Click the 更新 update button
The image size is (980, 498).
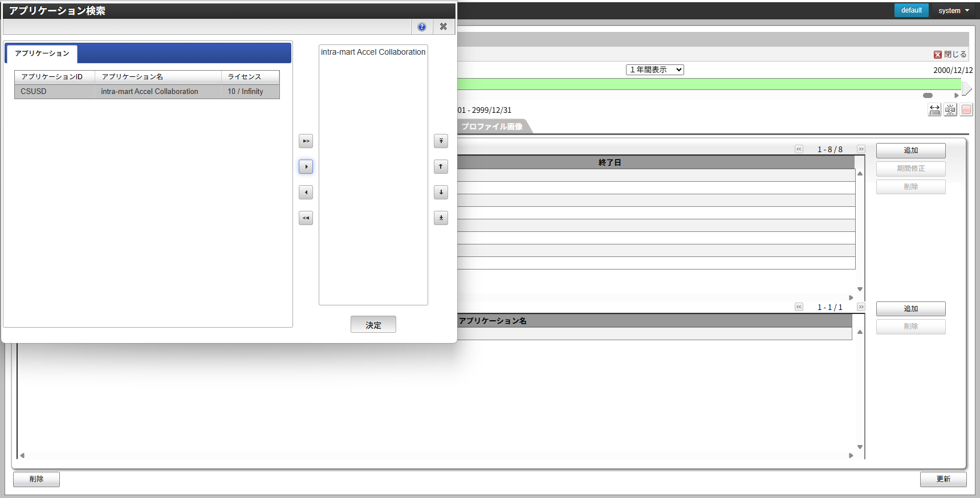tap(943, 479)
